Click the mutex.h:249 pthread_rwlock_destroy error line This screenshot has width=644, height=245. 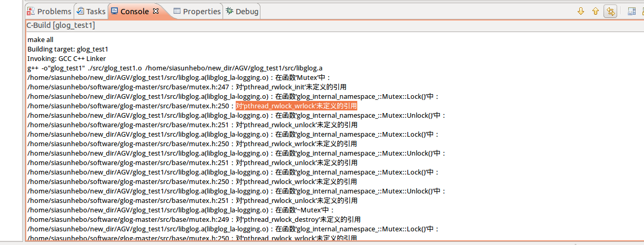pos(194,219)
